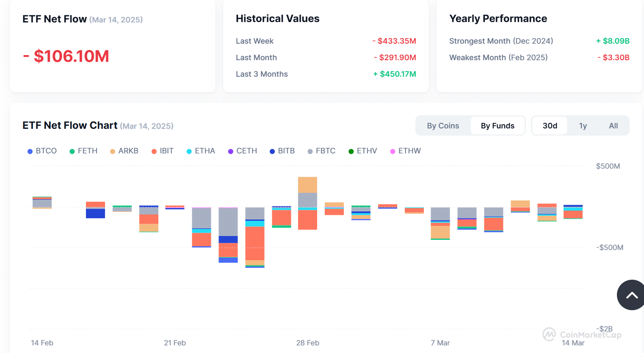Screen dimensions: 644x353
Task: Click the scroll-to-top arrow button
Action: pyautogui.click(x=632, y=295)
